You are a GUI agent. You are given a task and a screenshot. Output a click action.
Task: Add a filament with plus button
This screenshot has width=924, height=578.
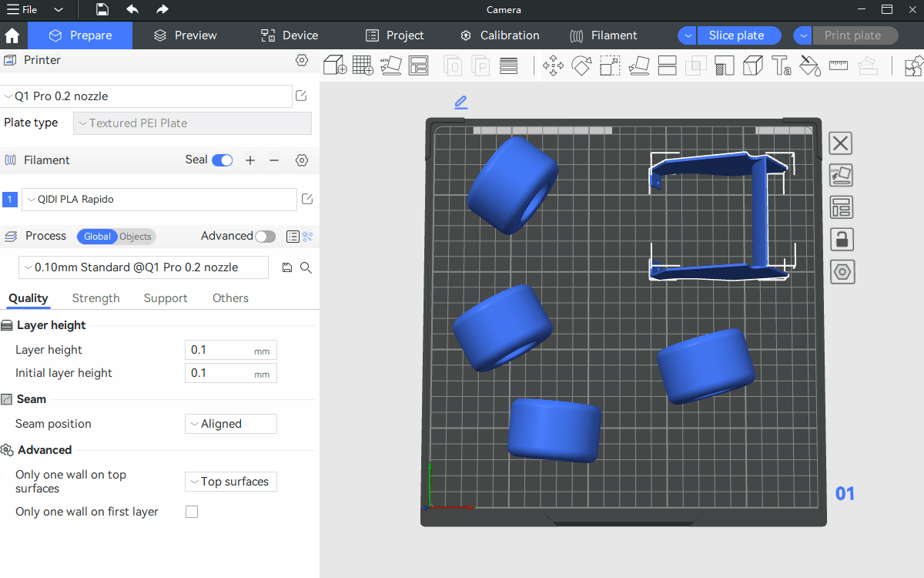tap(250, 160)
